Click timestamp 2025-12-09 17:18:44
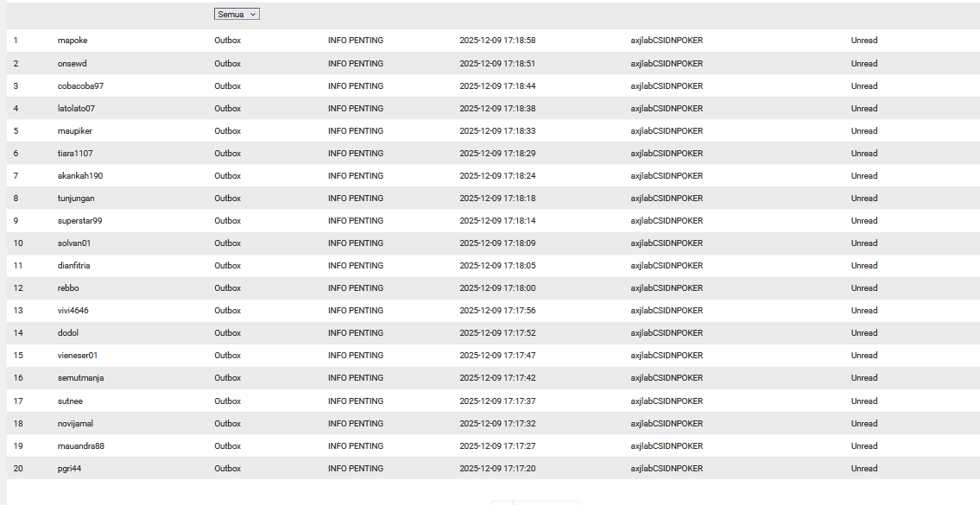980x505 pixels. (497, 86)
